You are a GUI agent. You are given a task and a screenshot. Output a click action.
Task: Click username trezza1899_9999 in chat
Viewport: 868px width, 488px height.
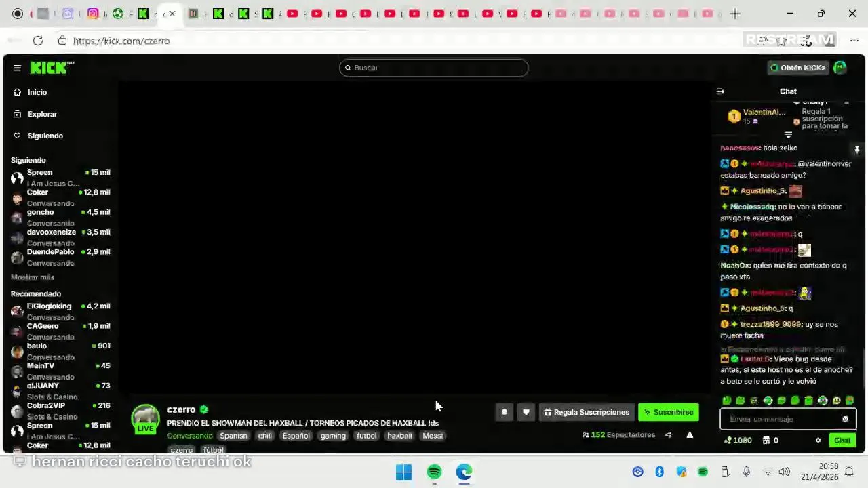coord(770,324)
